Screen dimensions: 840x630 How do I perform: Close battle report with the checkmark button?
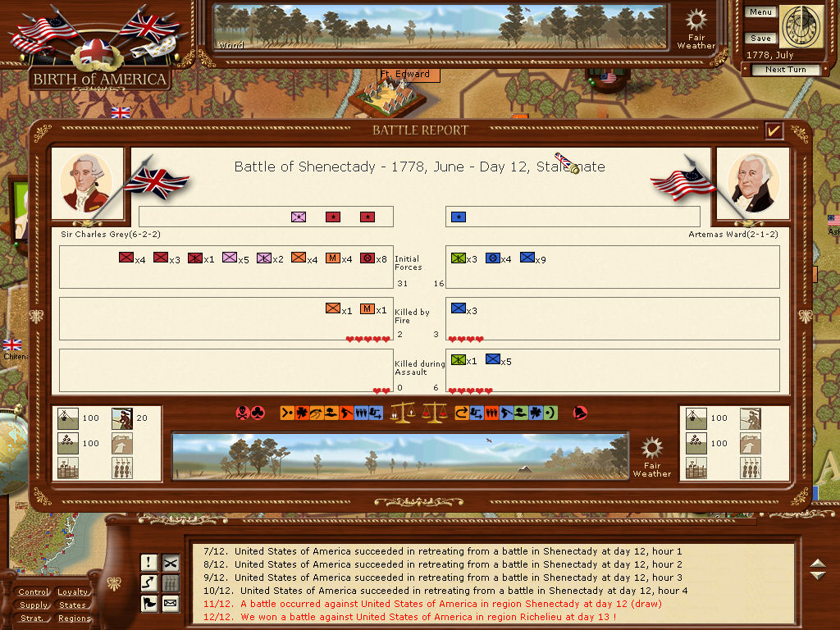(x=773, y=130)
